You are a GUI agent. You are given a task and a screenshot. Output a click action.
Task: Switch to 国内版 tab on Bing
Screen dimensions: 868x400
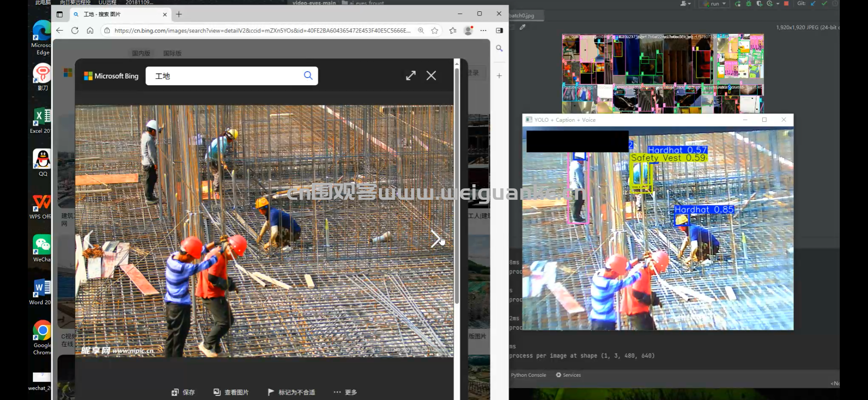point(141,53)
